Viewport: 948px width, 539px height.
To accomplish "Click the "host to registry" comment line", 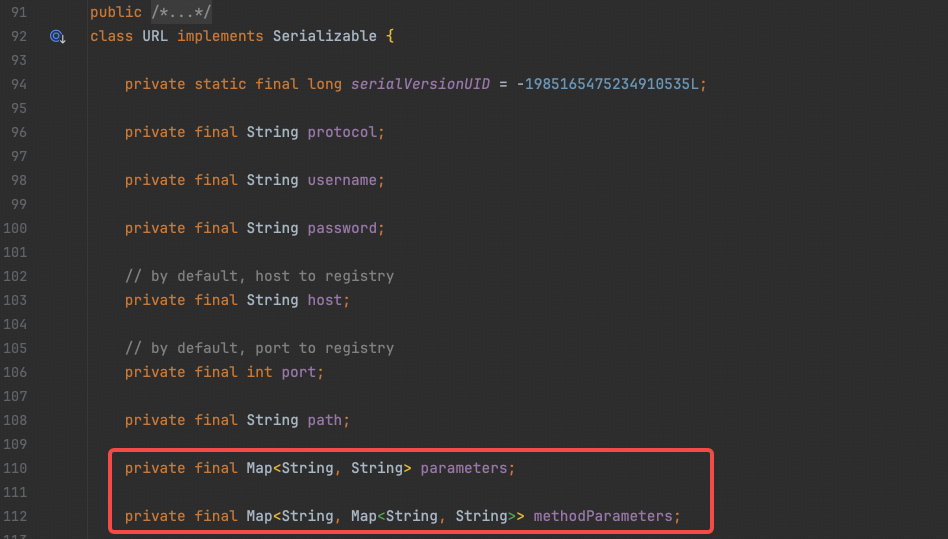I will [x=259, y=276].
